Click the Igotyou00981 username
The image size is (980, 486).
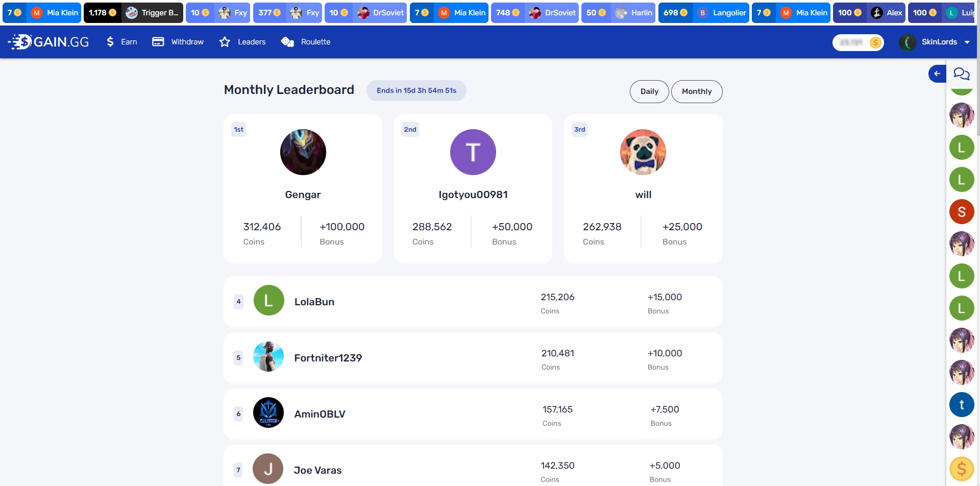[473, 195]
